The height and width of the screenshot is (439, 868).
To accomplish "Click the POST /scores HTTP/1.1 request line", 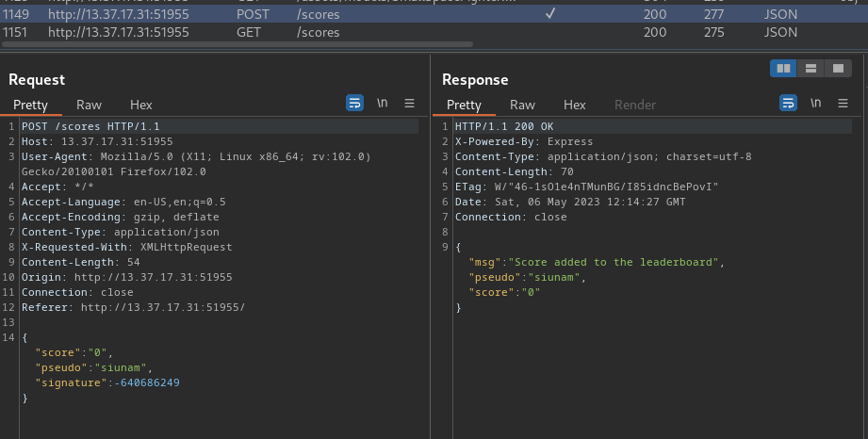I will (x=90, y=126).
